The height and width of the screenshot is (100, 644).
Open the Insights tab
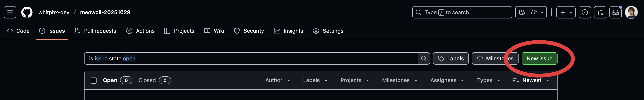point(289,31)
